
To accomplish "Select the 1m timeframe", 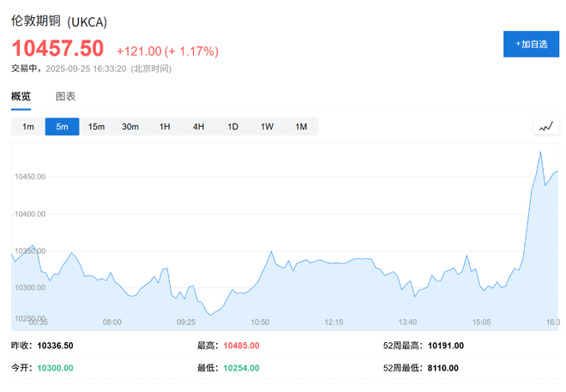I will (28, 127).
